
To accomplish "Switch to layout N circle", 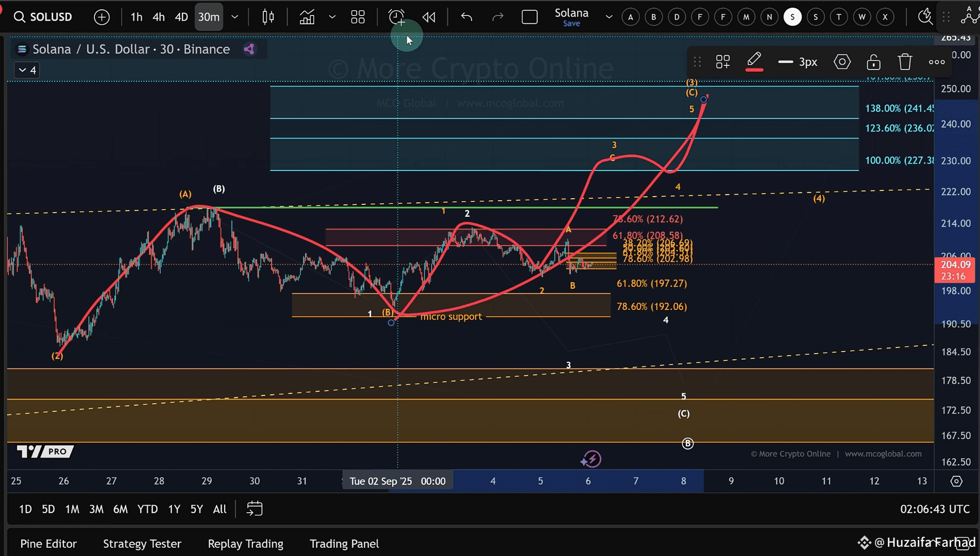I will click(x=769, y=17).
